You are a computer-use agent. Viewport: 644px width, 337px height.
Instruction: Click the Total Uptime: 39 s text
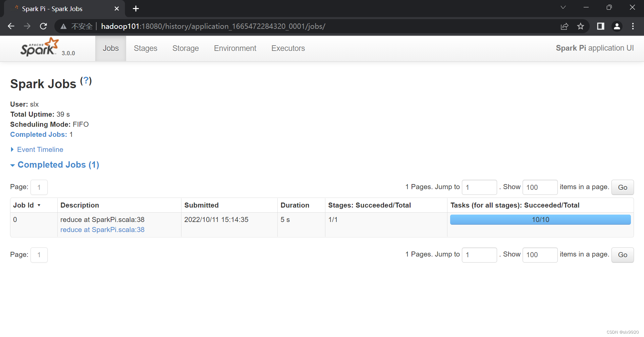tap(40, 114)
